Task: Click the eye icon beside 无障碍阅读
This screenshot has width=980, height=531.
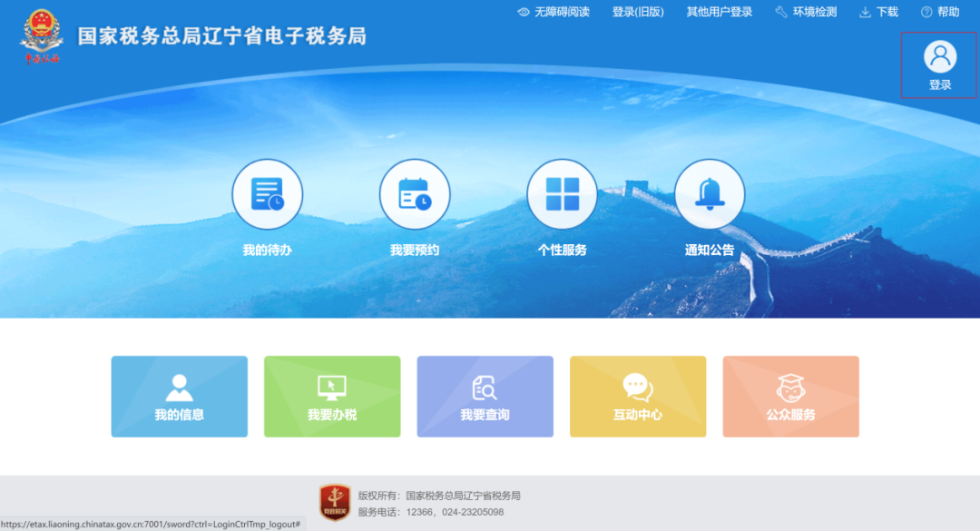Action: point(524,12)
